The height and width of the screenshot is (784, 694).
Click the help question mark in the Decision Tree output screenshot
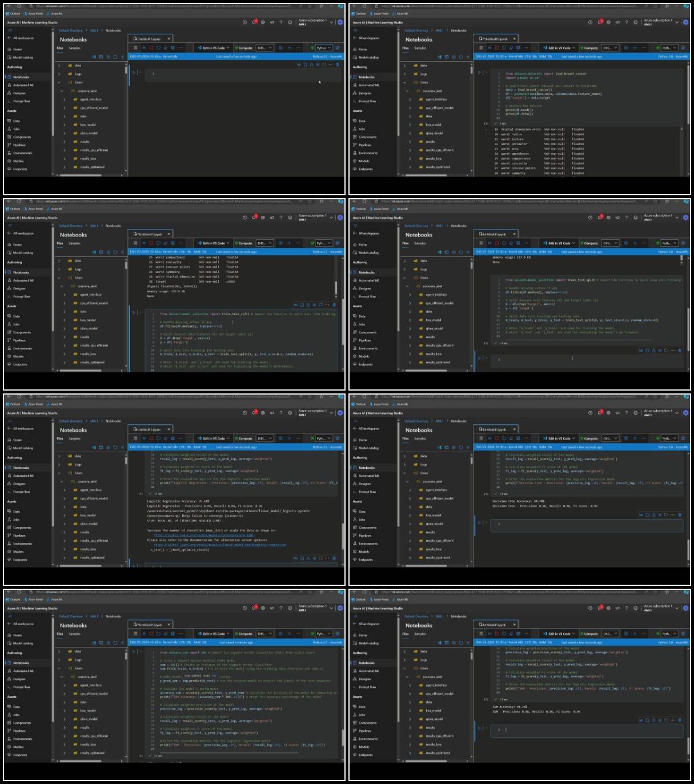point(627,413)
